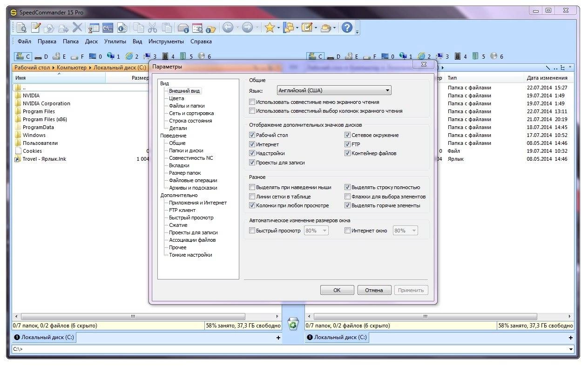Viewport: 588px width, 368px height.
Task: Open the 'Файл' menu
Action: click(x=24, y=41)
